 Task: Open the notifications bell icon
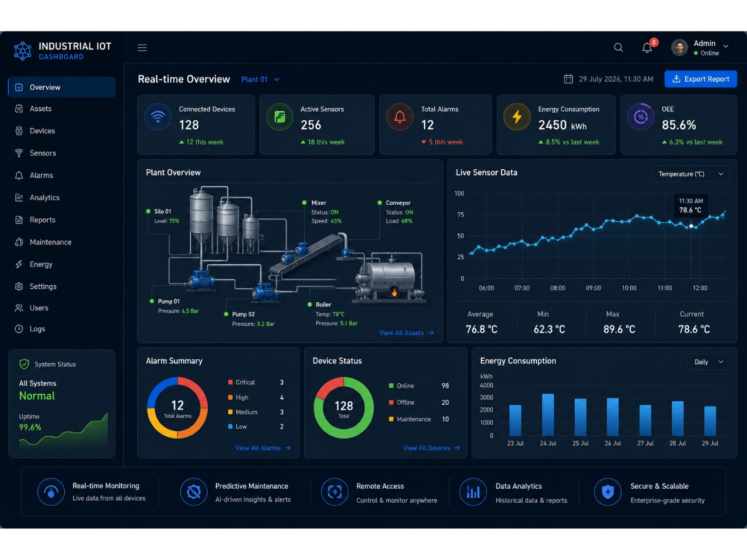tap(647, 48)
